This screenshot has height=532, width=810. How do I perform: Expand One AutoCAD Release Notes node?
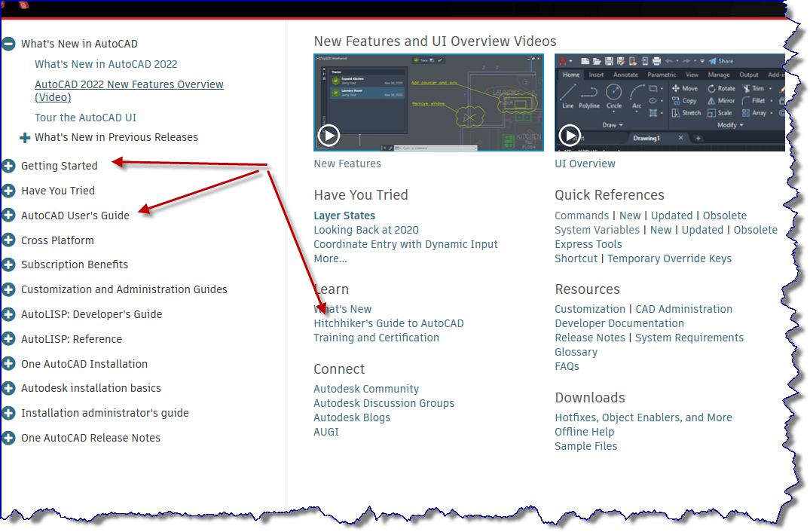tap(8, 438)
